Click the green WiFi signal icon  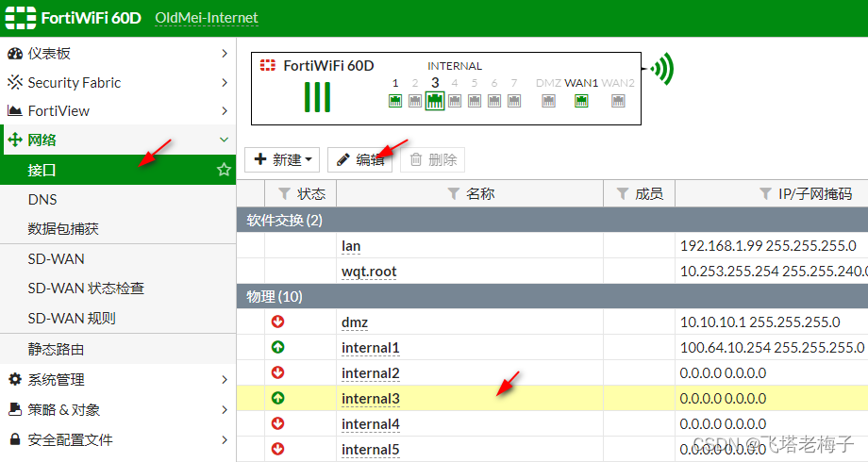click(x=662, y=69)
